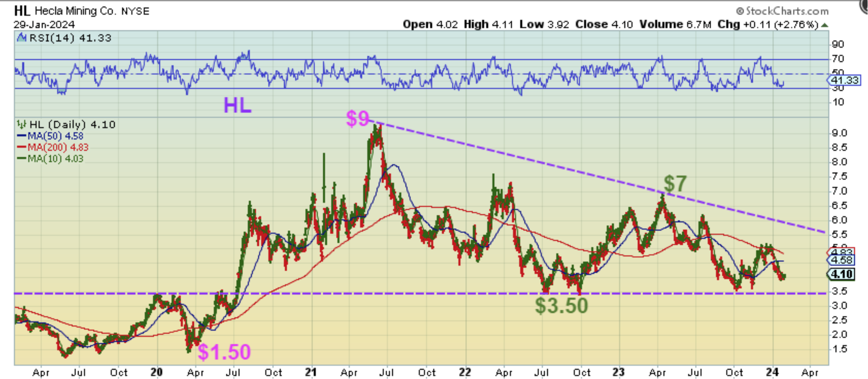Click the 7.0 price axis label

click(x=839, y=191)
